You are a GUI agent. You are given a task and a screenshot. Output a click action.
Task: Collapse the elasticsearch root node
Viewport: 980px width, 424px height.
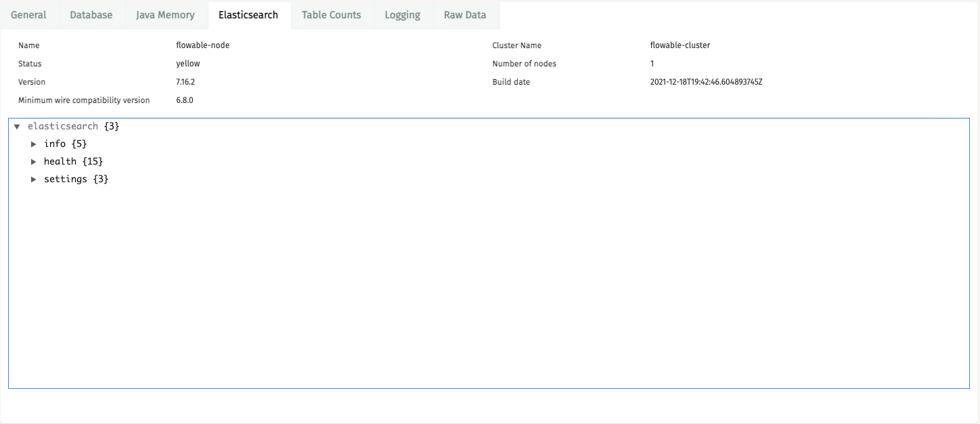coord(18,125)
